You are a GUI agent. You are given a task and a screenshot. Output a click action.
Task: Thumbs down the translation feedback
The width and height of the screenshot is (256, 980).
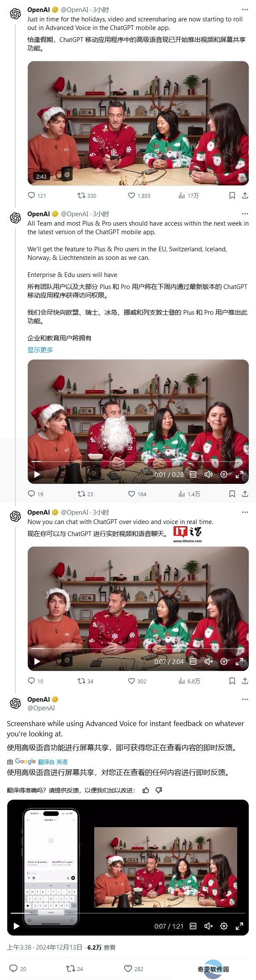pos(159,790)
